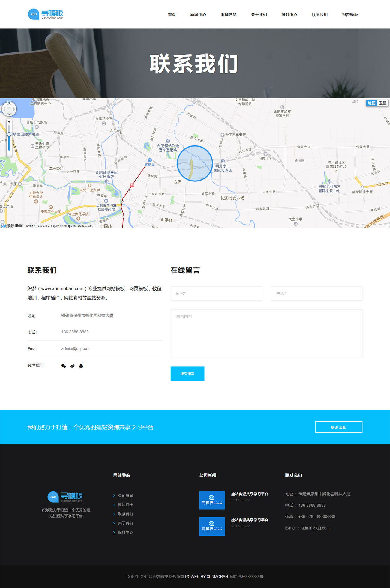Click into the 留言内容 message box
Screen dimensions: 390x588
[x=266, y=333]
